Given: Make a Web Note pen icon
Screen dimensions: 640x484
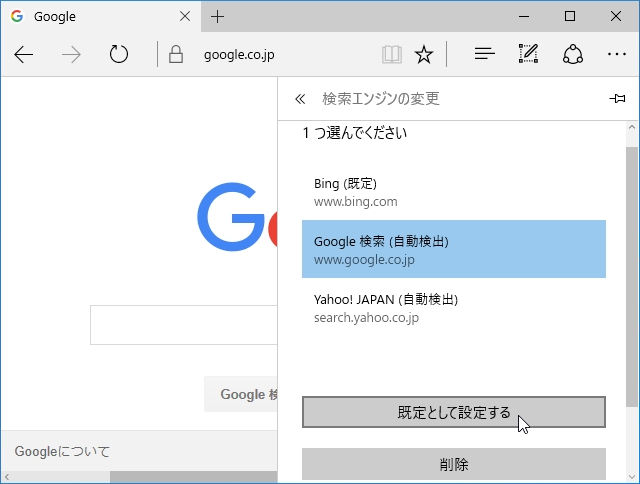Looking at the screenshot, I should [x=529, y=53].
